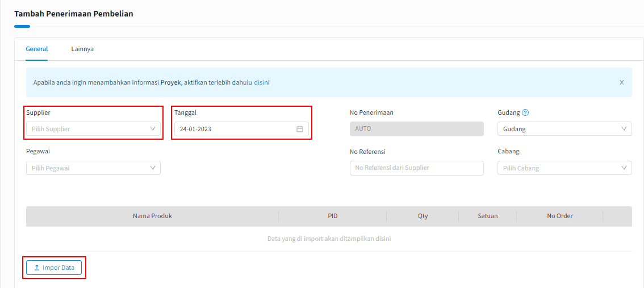Image resolution: width=644 pixels, height=288 pixels.
Task: Select the Qty column header
Action: click(423, 216)
